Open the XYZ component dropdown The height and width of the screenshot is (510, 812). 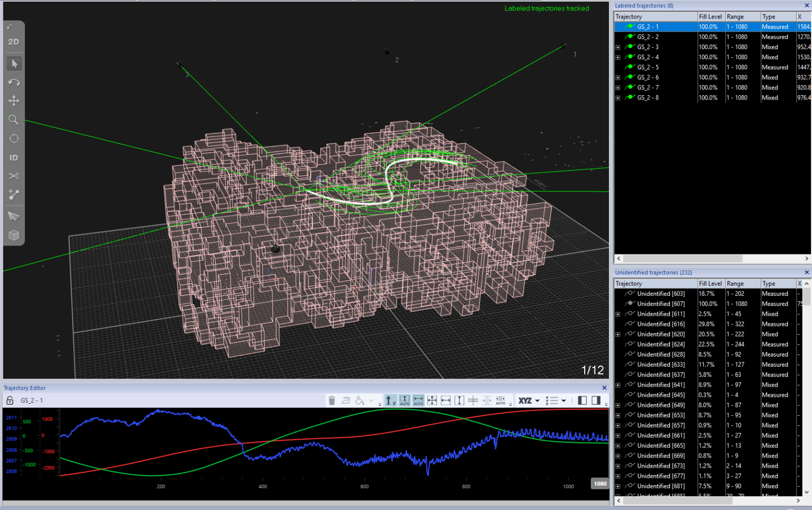pyautogui.click(x=529, y=400)
